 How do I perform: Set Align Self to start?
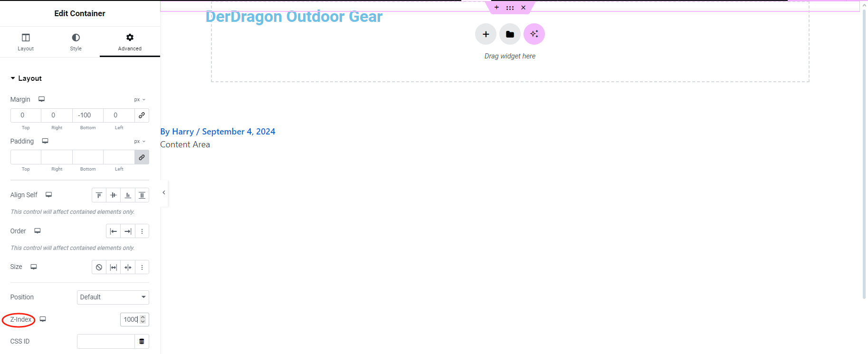click(99, 195)
